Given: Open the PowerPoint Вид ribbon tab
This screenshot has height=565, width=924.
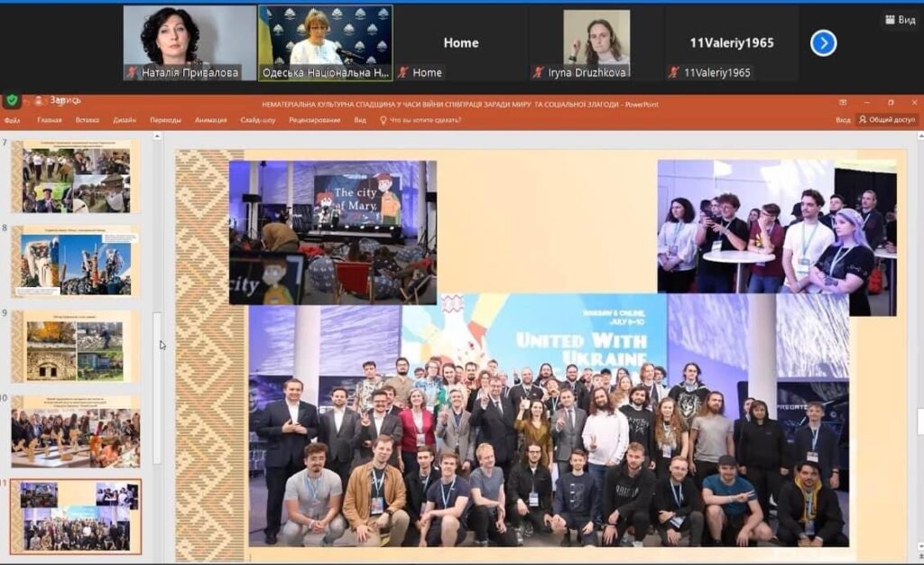Looking at the screenshot, I should pyautogui.click(x=360, y=120).
